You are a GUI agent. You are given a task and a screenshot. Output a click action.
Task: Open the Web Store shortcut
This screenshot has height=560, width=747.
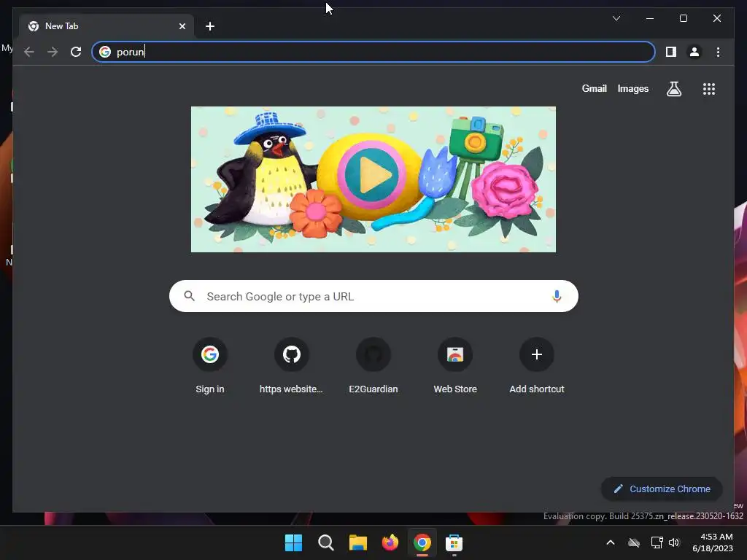click(455, 366)
